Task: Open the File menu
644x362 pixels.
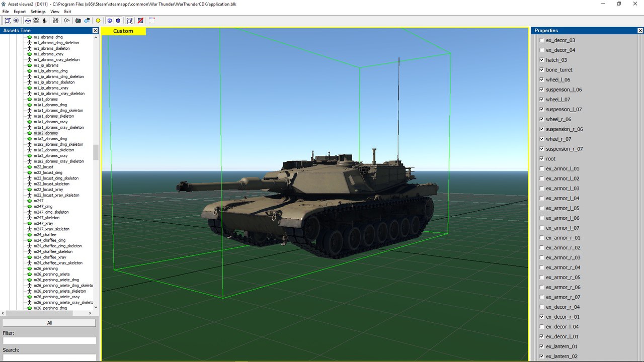Action: 6,12
